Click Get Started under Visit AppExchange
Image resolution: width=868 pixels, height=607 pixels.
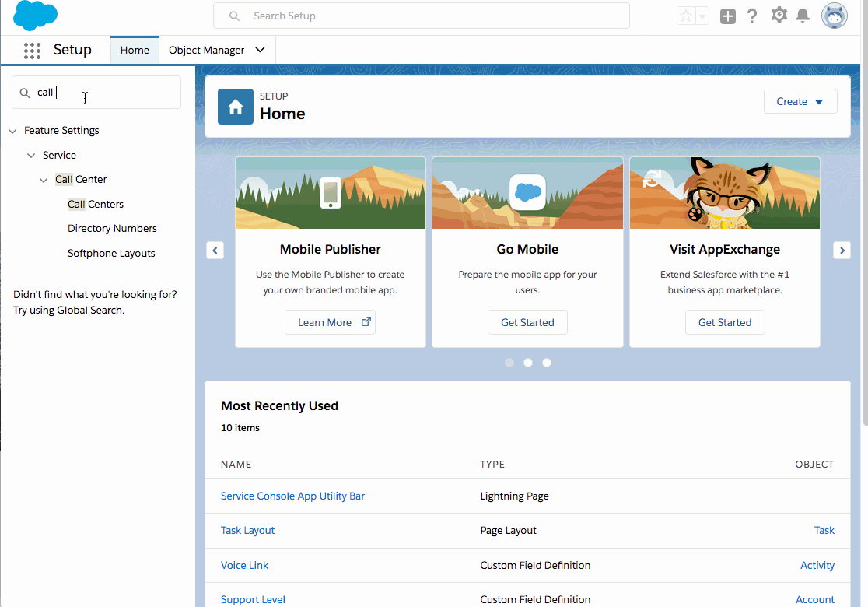725,322
